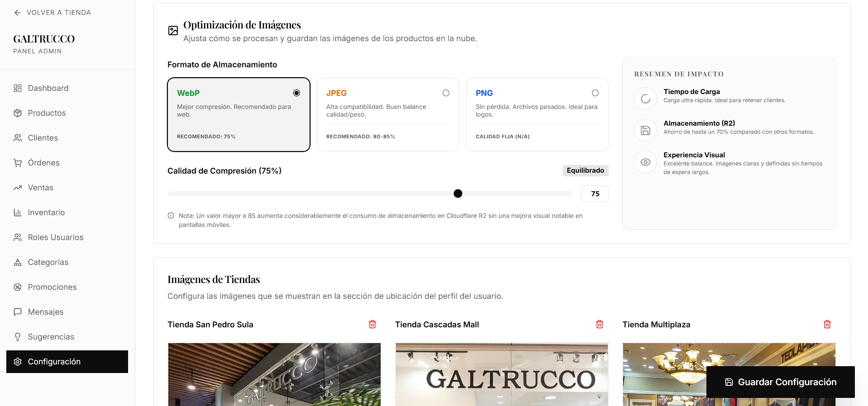Image resolution: width=868 pixels, height=406 pixels.
Task: Select the active Configuración menu item
Action: [67, 362]
